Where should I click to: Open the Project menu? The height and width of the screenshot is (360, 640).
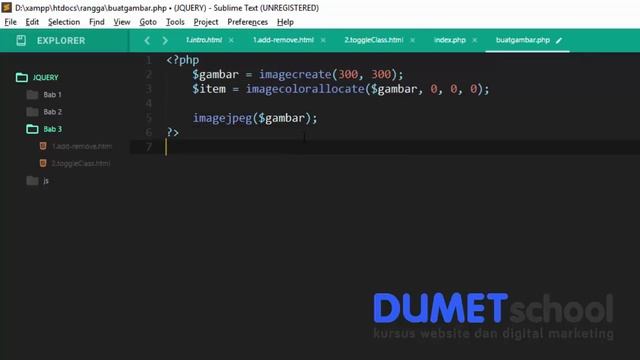click(x=206, y=22)
